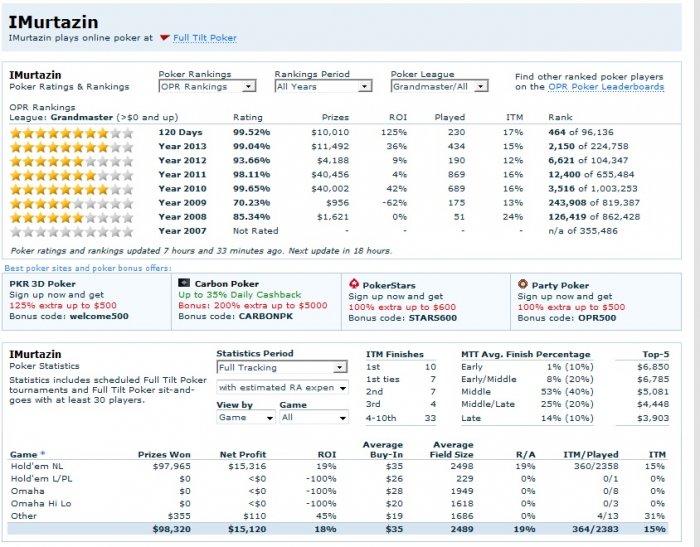Click the 4-10th ITM finishes count 33
The width and height of the screenshot is (700, 547).
coord(430,418)
